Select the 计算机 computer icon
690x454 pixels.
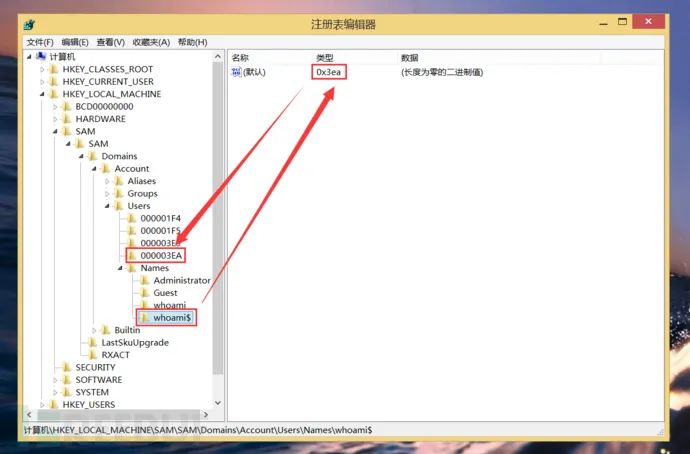pos(41,56)
